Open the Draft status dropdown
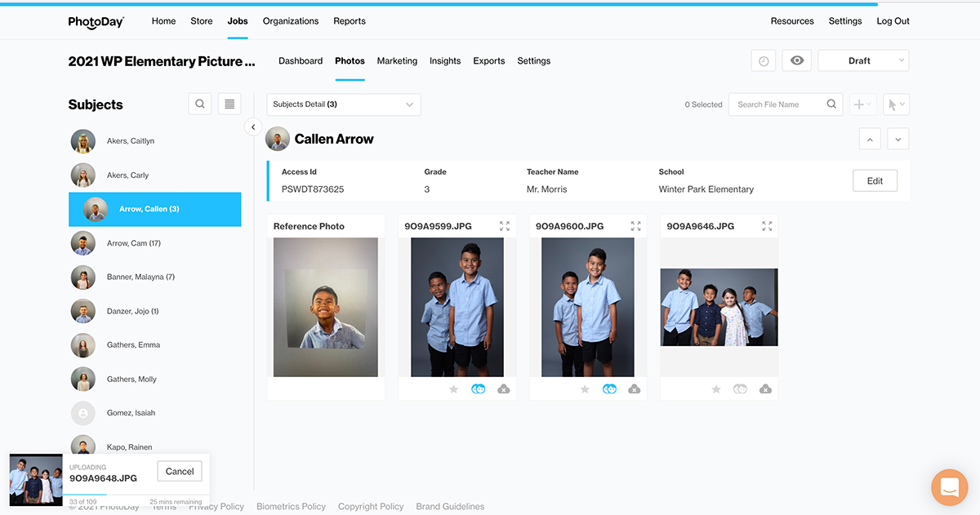This screenshot has width=980, height=515. pos(863,61)
